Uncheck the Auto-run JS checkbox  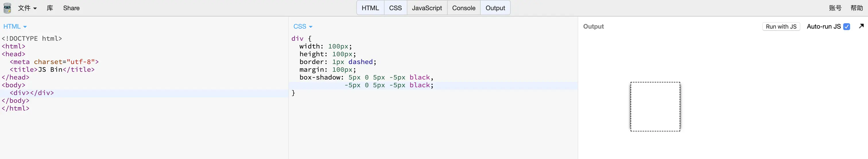coord(846,27)
